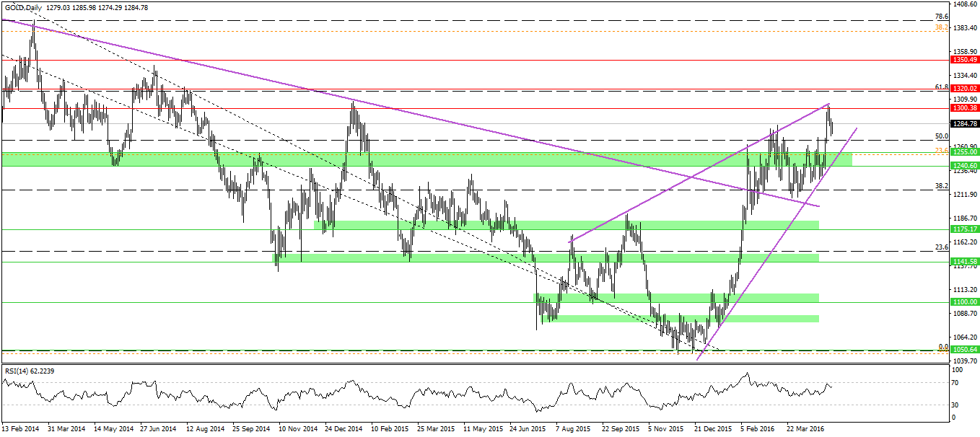Select the red 1350.49 price label on axis
980x437 pixels.
[x=964, y=61]
